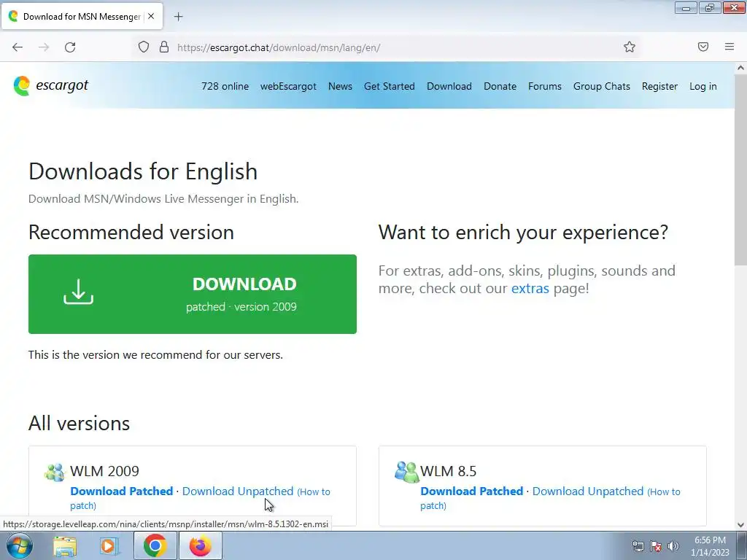Click the 'All versions' heading

79,424
